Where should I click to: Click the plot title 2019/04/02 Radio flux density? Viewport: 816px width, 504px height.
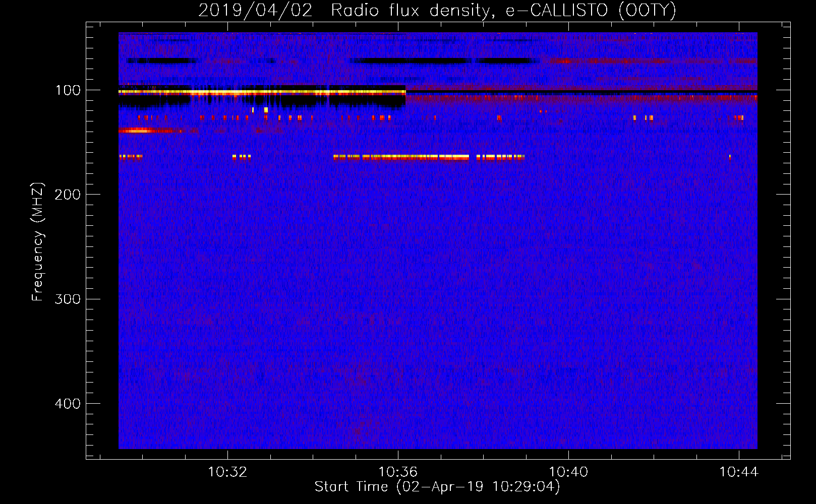pyautogui.click(x=437, y=11)
